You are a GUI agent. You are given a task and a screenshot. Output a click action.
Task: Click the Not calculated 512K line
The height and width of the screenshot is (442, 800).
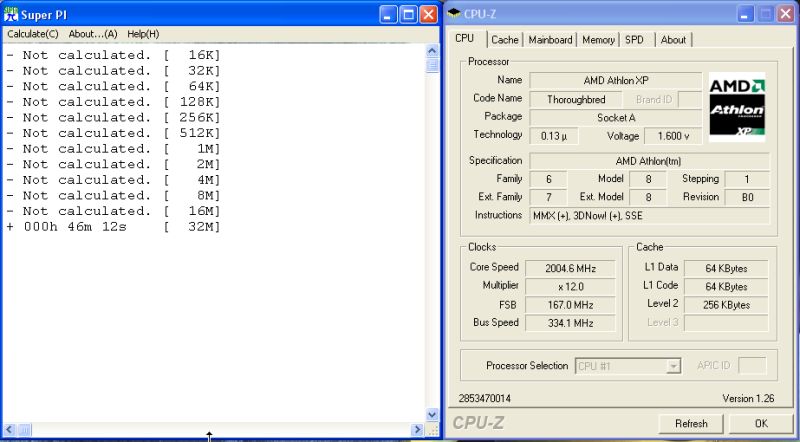[113, 133]
